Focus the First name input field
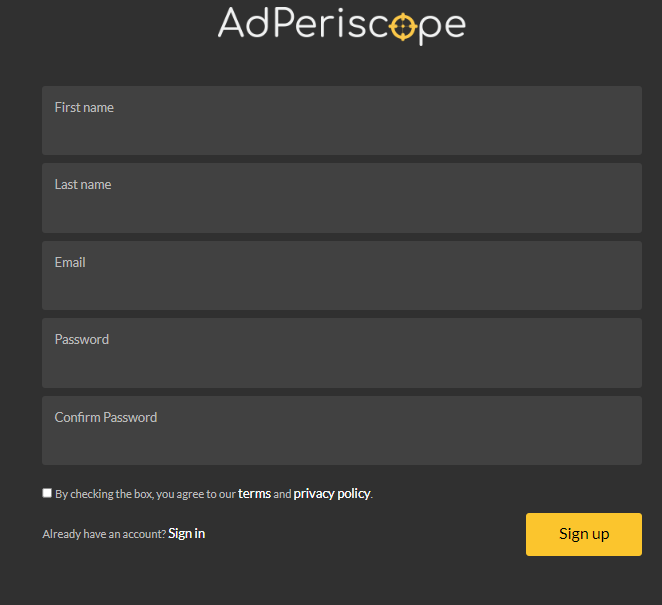 [342, 120]
